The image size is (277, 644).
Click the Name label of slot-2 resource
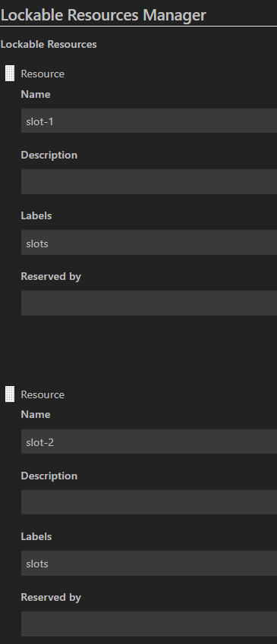click(x=36, y=414)
